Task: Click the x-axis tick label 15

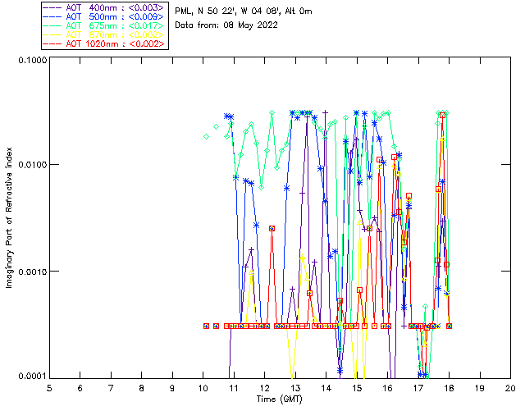Action: [x=357, y=387]
